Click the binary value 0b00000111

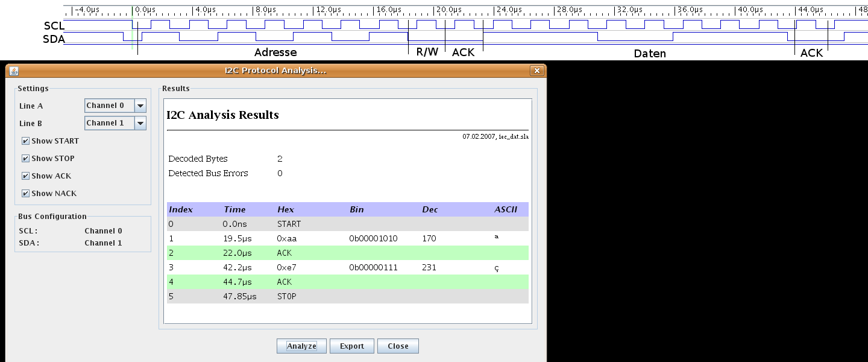click(373, 267)
